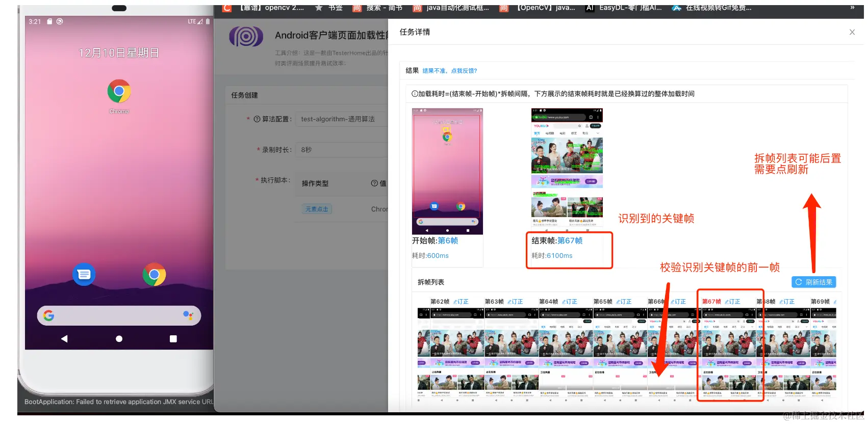The image size is (868, 424).
Task: Click the 第67帧 end frame link
Action: click(570, 241)
